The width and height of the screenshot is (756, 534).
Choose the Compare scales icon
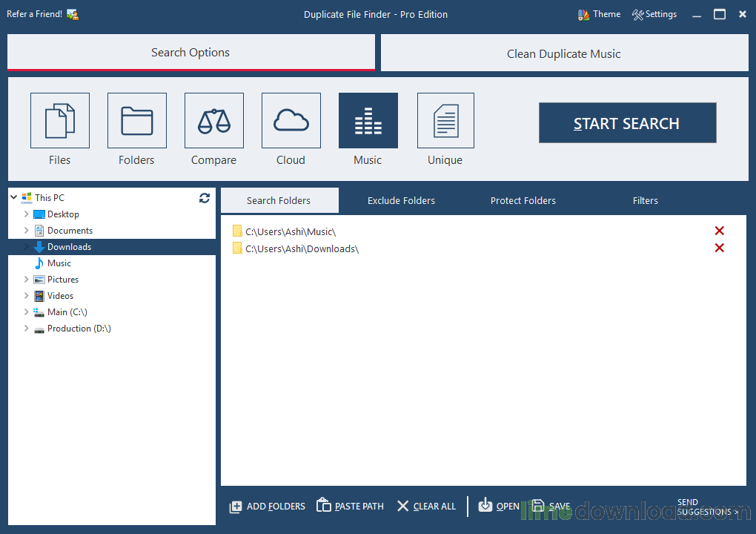[214, 121]
